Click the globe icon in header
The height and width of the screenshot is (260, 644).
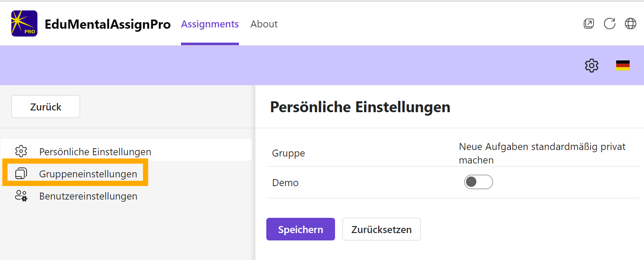click(x=631, y=24)
